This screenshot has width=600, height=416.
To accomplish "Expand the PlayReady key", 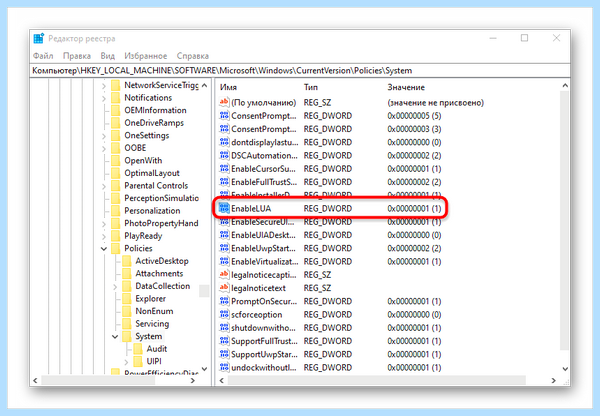I will pyautogui.click(x=104, y=236).
